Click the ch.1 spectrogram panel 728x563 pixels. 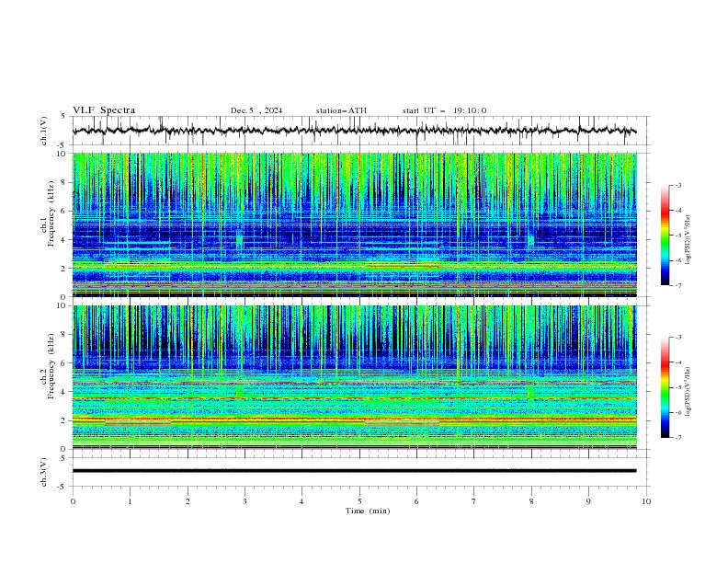(x=355, y=224)
